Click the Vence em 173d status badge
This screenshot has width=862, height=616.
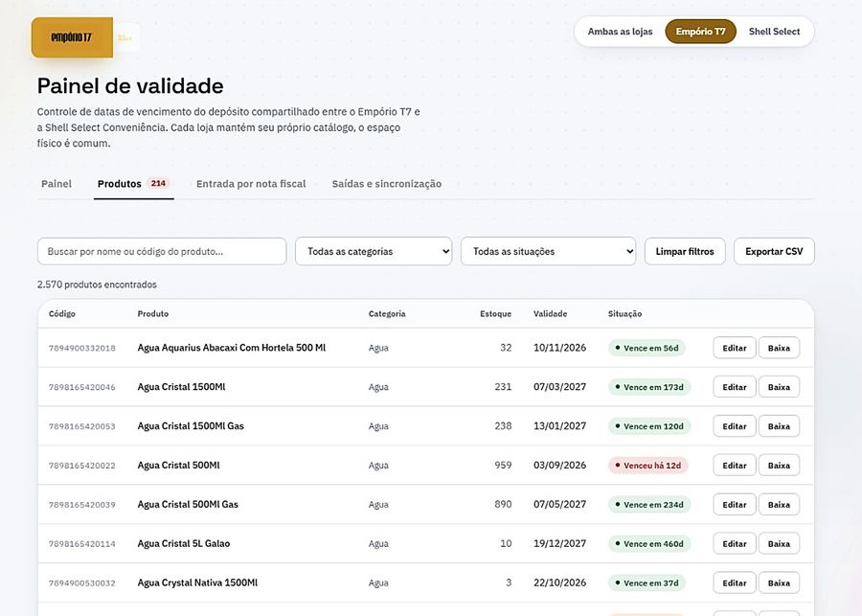pyautogui.click(x=648, y=387)
